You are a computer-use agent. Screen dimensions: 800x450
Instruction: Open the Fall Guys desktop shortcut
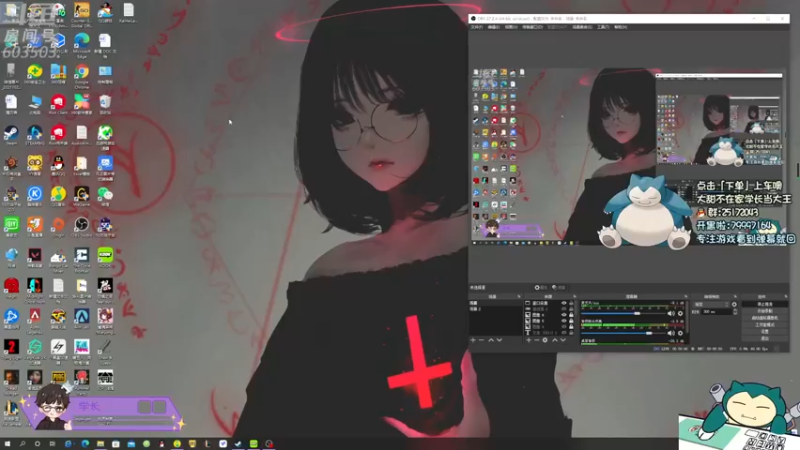(x=82, y=349)
